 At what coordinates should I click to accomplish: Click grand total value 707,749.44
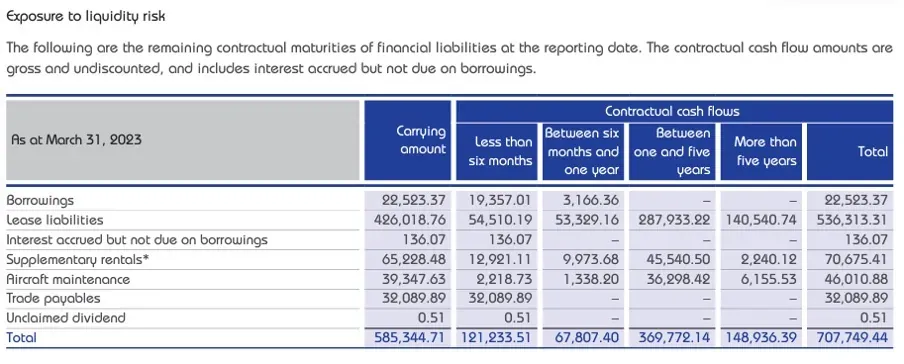click(852, 337)
